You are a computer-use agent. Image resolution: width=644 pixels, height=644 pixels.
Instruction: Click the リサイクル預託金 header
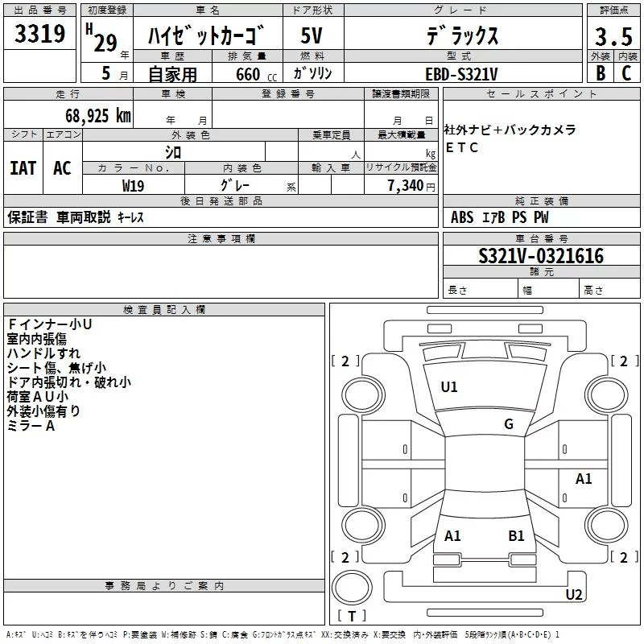[401, 167]
